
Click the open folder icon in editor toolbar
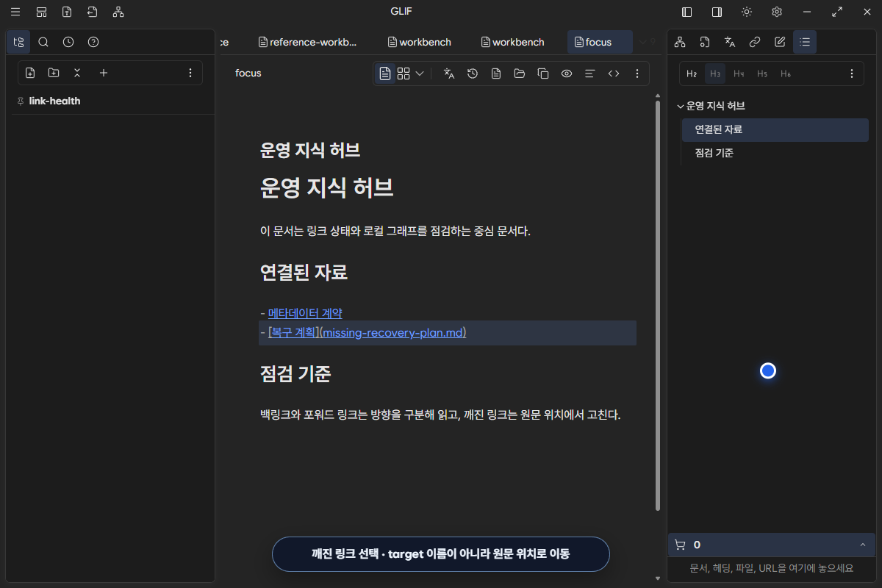(x=520, y=73)
